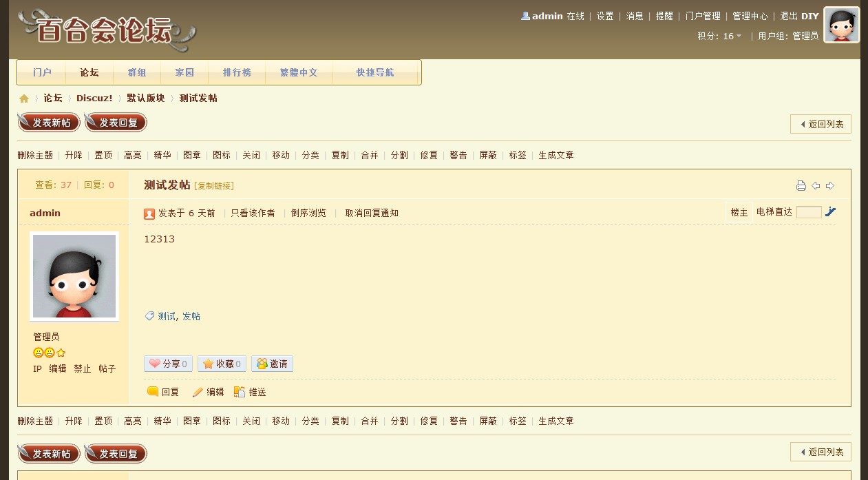Open 消息 in the top user bar
The width and height of the screenshot is (868, 480).
coord(635,16)
